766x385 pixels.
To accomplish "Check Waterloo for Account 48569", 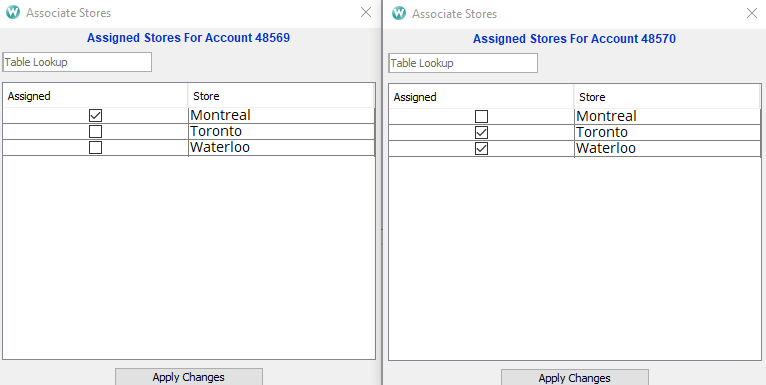I will (x=95, y=148).
